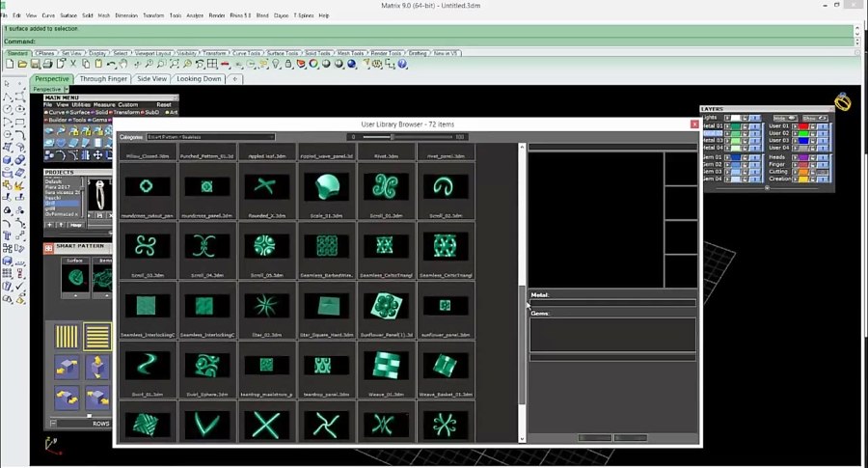The height and width of the screenshot is (468, 868).
Task: Click the Undo arrow icon
Action: (x=111, y=65)
